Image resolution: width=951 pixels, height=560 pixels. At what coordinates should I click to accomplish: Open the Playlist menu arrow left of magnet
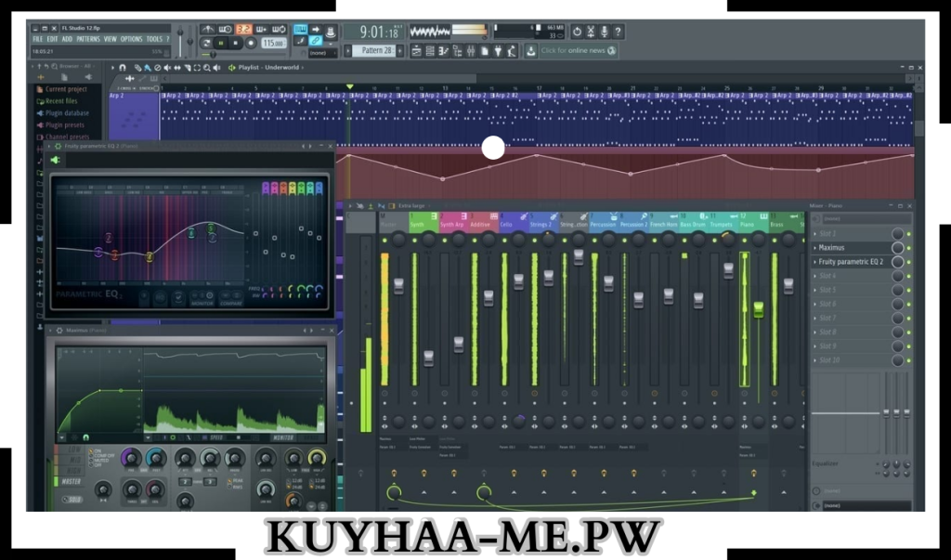point(112,68)
